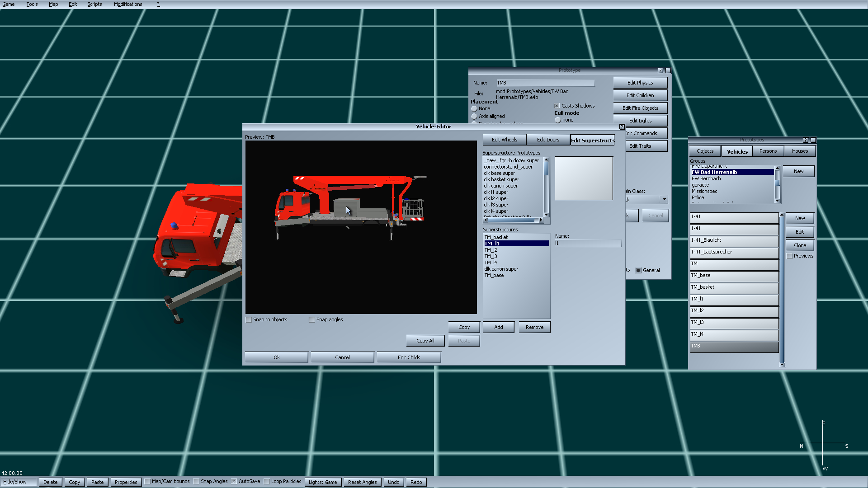
Task: Select Axis aligned placement radio
Action: click(x=474, y=117)
